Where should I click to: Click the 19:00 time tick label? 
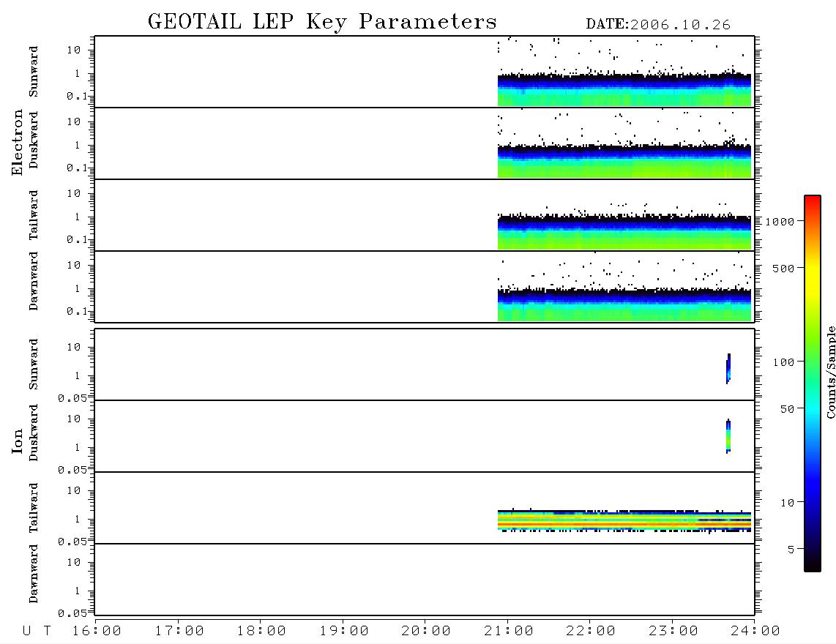(x=344, y=632)
